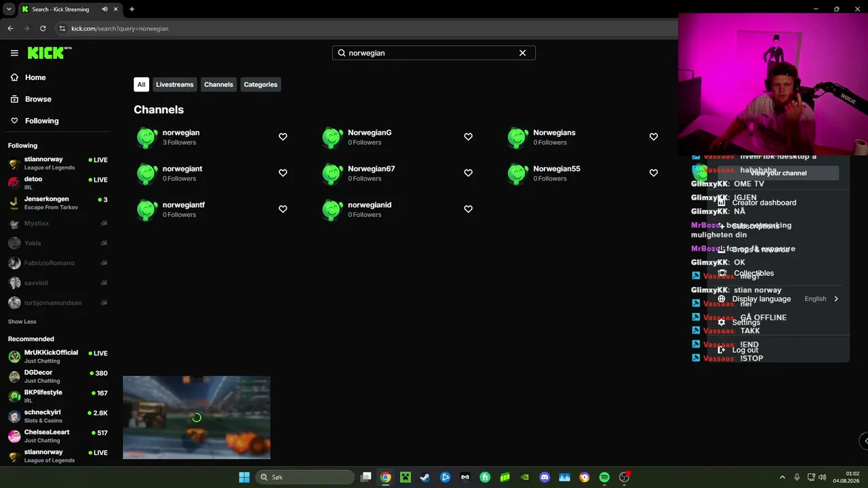Focus the Kick search field
This screenshot has width=868, height=488.
point(434,53)
